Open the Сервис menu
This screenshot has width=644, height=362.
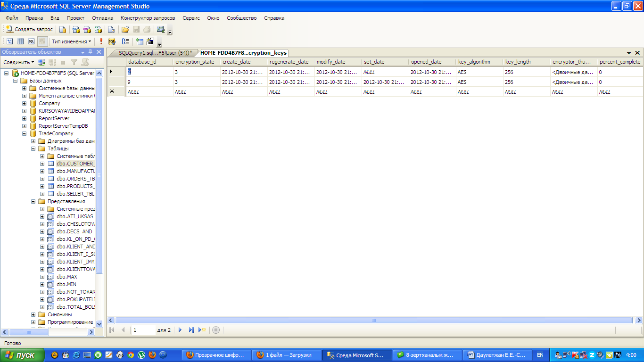191,18
